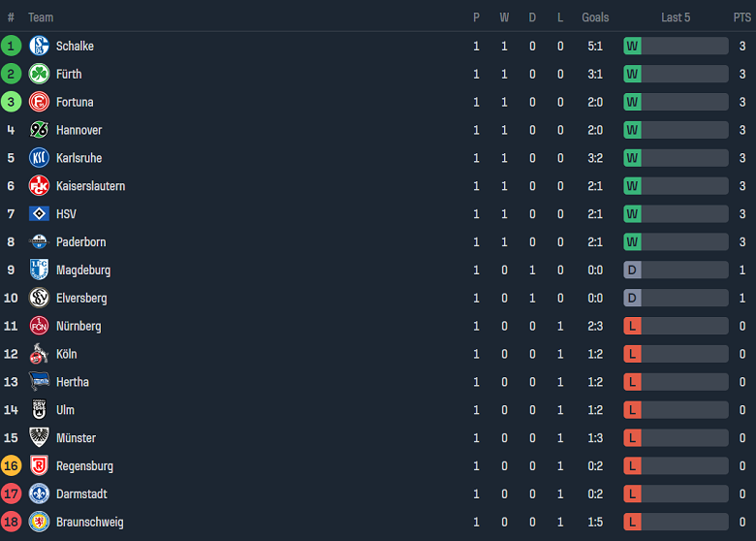Select the Hannover 96 logo
The height and width of the screenshot is (541, 756).
(39, 130)
